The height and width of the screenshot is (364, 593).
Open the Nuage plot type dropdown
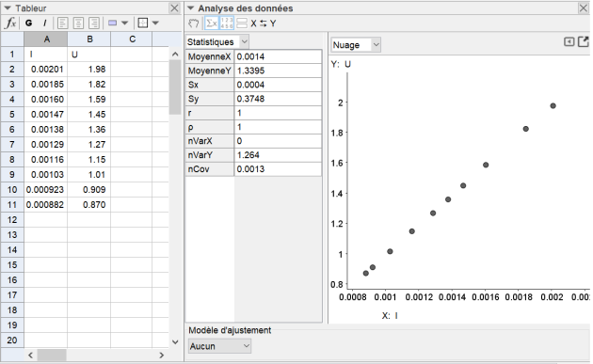point(356,45)
